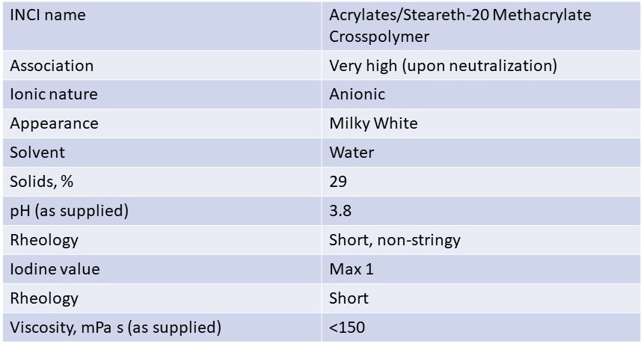Screen dimensions: 644x347
Task: Click the "Viscosity, mPa s (as supplied)" label
Action: (115, 328)
